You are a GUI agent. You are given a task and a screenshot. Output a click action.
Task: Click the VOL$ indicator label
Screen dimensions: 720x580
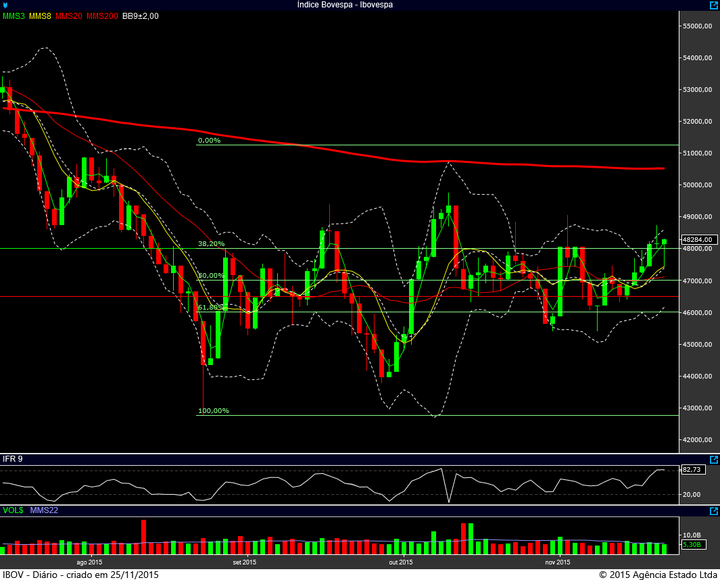coord(13,510)
